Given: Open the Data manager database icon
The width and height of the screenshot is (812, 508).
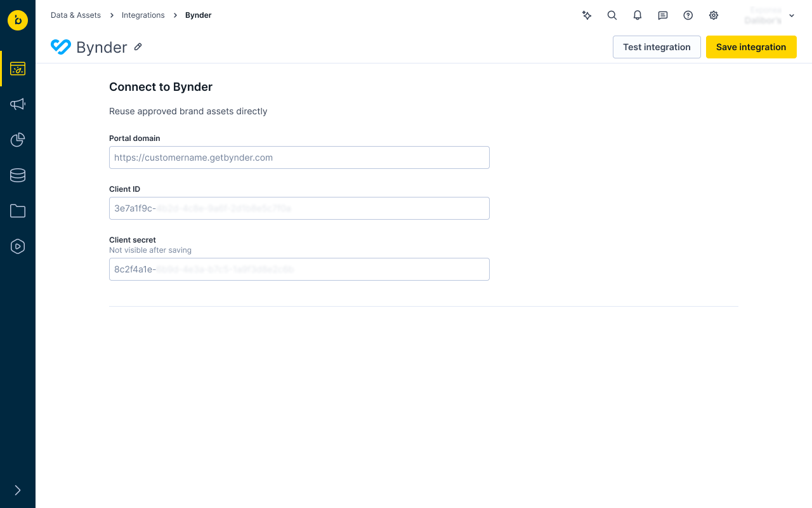Looking at the screenshot, I should (18, 175).
